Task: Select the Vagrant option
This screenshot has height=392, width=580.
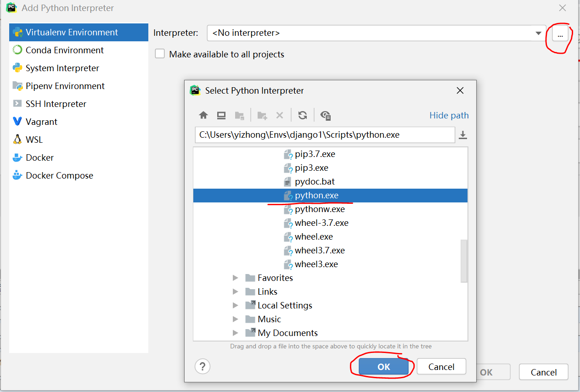Action: click(79, 122)
